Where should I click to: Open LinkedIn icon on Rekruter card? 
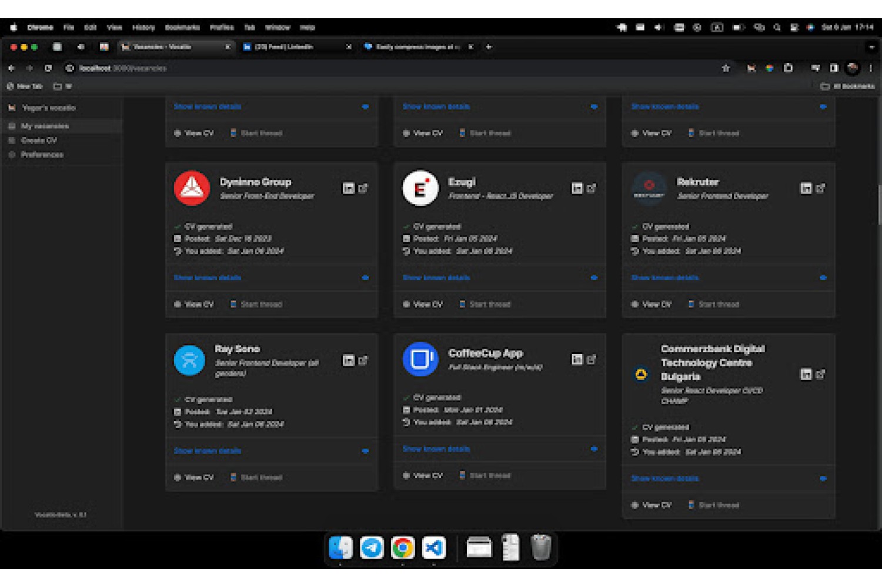(806, 188)
